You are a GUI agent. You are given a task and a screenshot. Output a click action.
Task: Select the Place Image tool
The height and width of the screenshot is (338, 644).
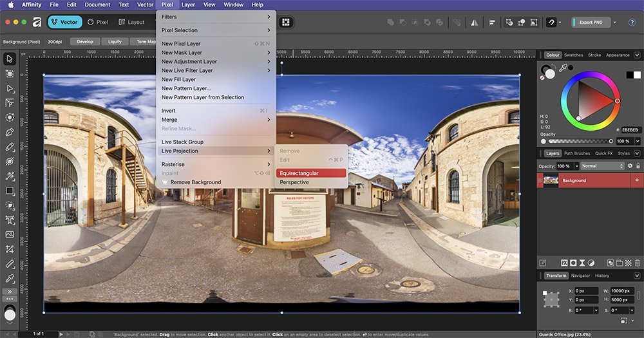10,234
